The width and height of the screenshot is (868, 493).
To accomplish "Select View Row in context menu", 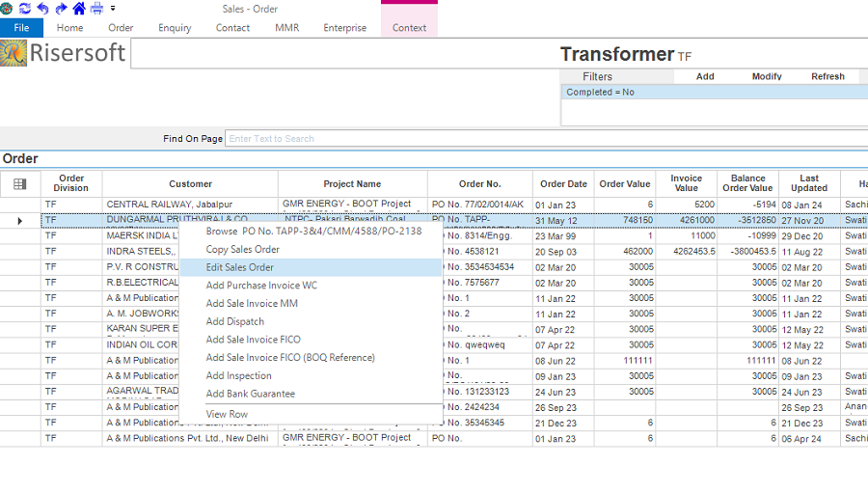I will pos(312,414).
